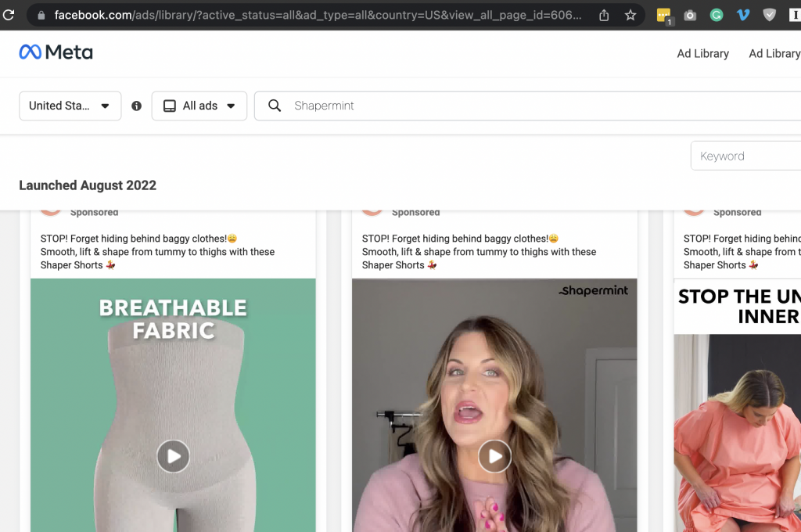Play the Breathable Fabric ad video

pyautogui.click(x=173, y=456)
